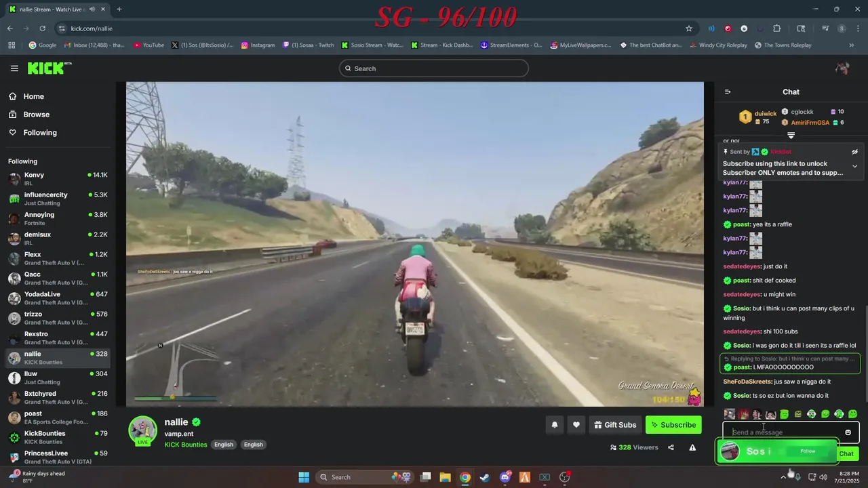
Task: Expand the pinned message chevron
Action: pyautogui.click(x=854, y=166)
